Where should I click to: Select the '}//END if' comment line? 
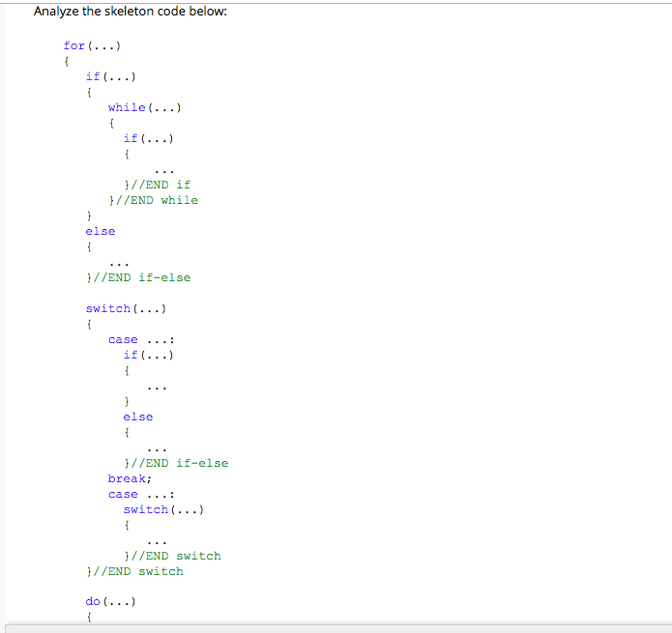158,185
